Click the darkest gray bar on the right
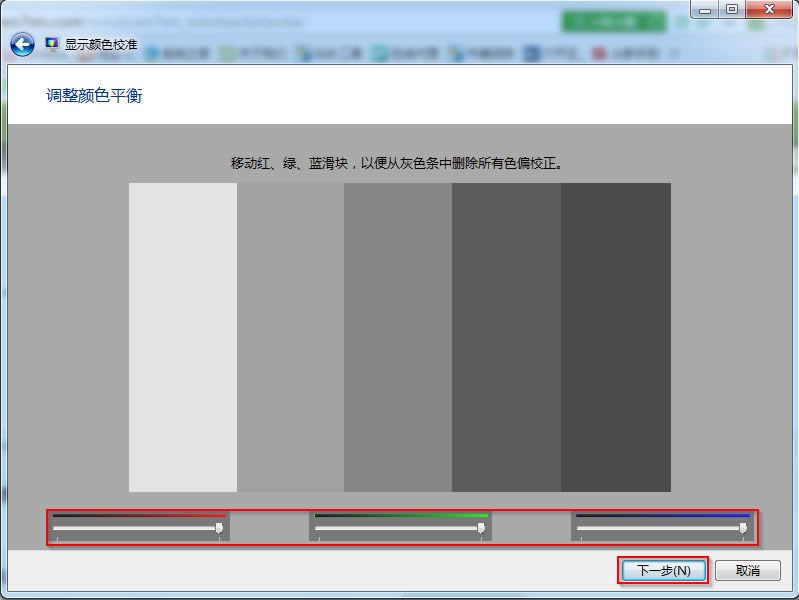The image size is (799, 600). [616, 337]
